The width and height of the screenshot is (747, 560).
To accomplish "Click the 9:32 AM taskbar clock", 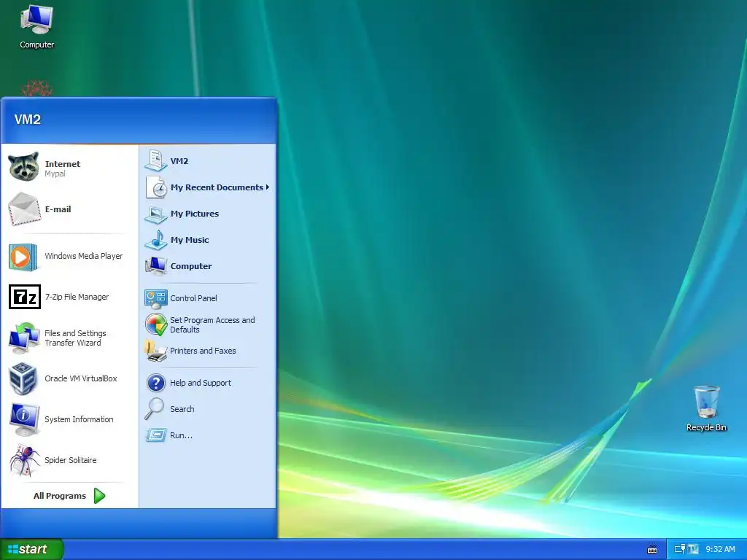I will click(x=720, y=550).
